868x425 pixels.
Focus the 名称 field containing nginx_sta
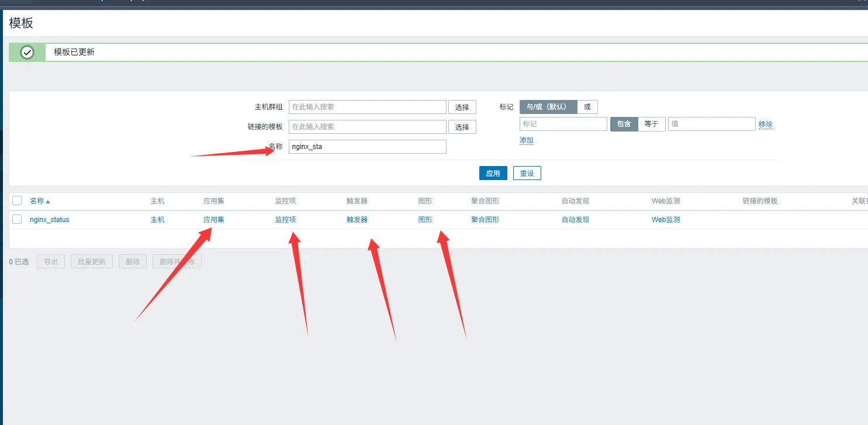(367, 147)
